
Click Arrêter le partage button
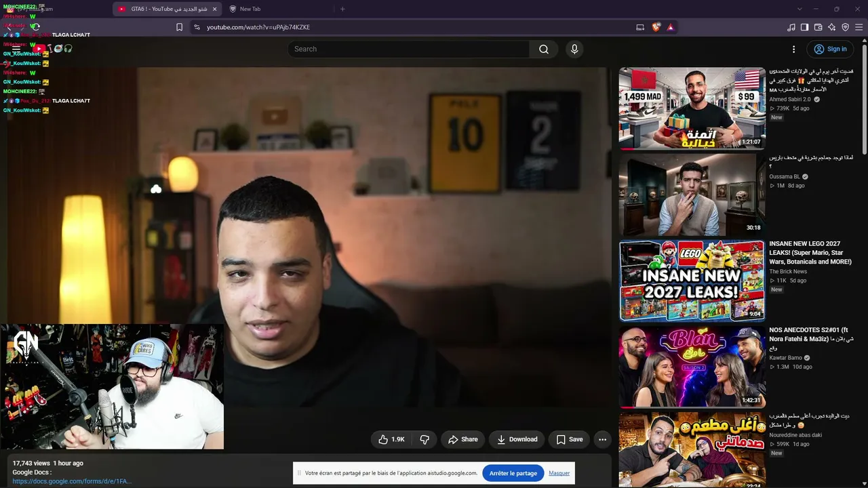pos(513,473)
